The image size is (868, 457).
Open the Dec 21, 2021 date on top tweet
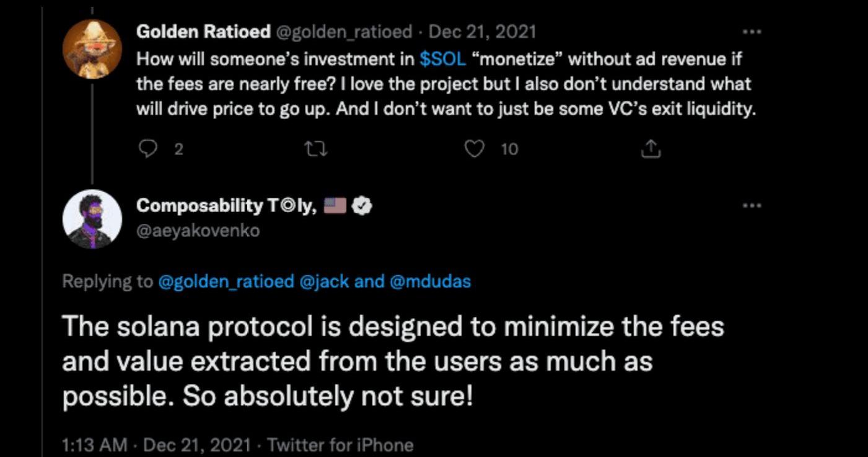[x=483, y=32]
